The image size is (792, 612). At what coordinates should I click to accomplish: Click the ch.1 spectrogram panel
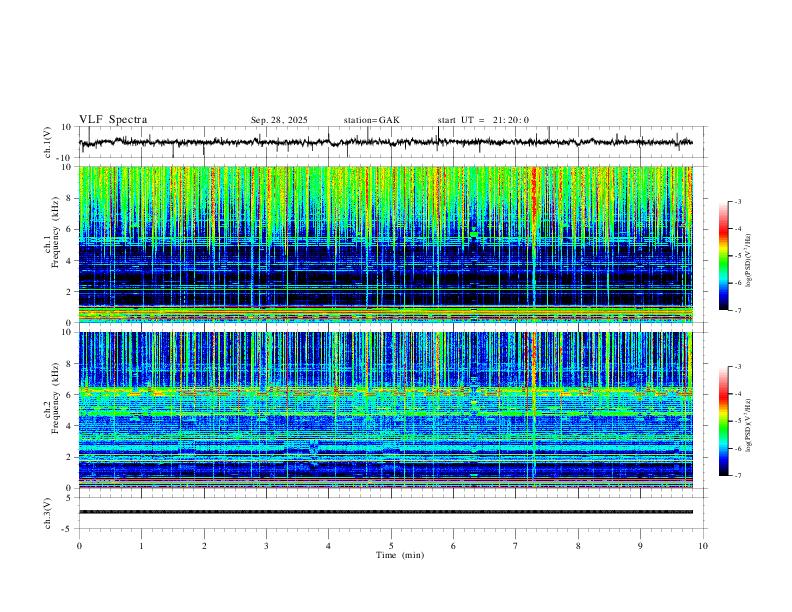point(386,244)
